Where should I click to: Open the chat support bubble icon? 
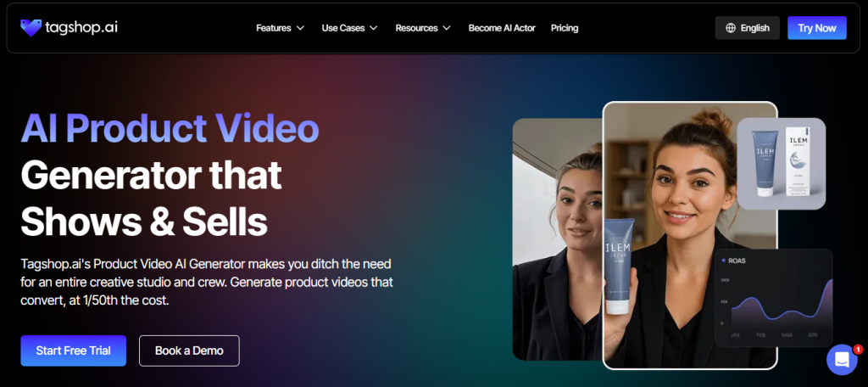point(842,359)
